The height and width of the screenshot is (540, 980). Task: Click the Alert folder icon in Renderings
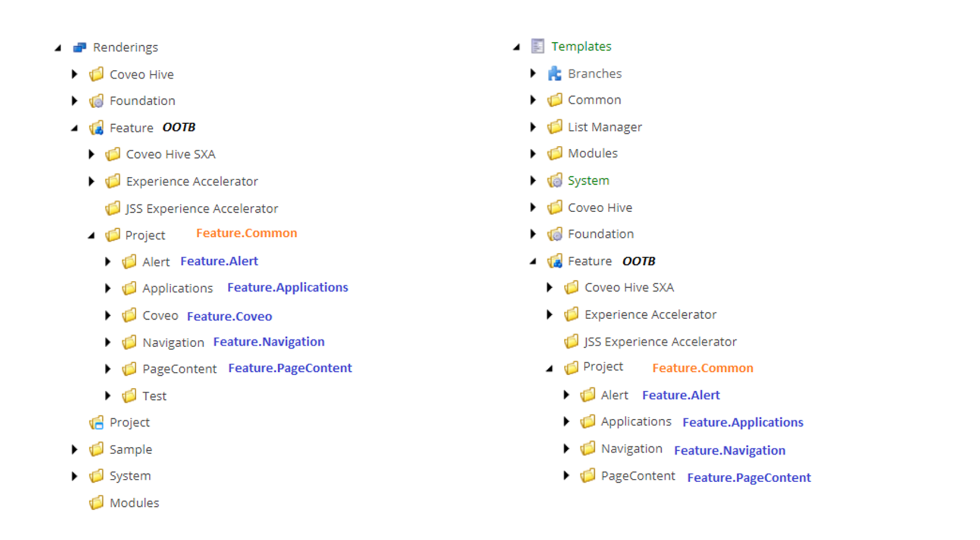click(129, 261)
